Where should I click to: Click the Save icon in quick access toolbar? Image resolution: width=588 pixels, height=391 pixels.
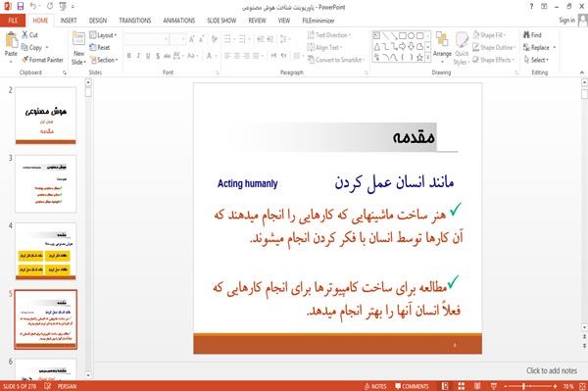[x=21, y=7]
